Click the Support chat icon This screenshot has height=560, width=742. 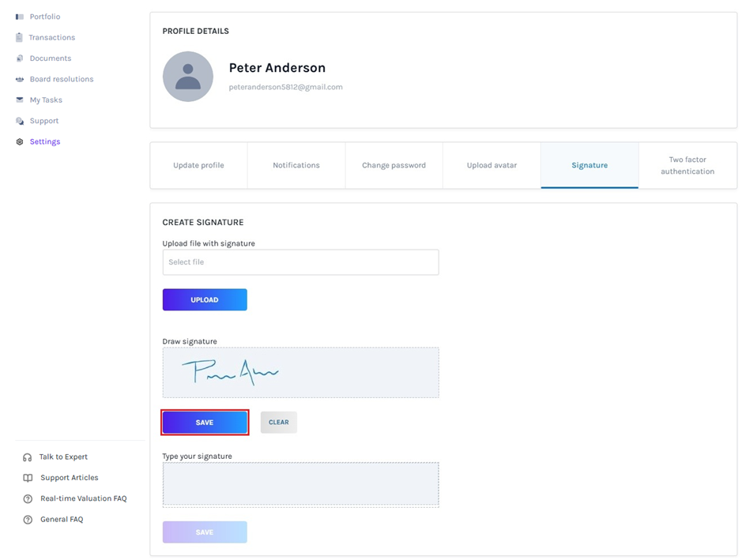[20, 121]
